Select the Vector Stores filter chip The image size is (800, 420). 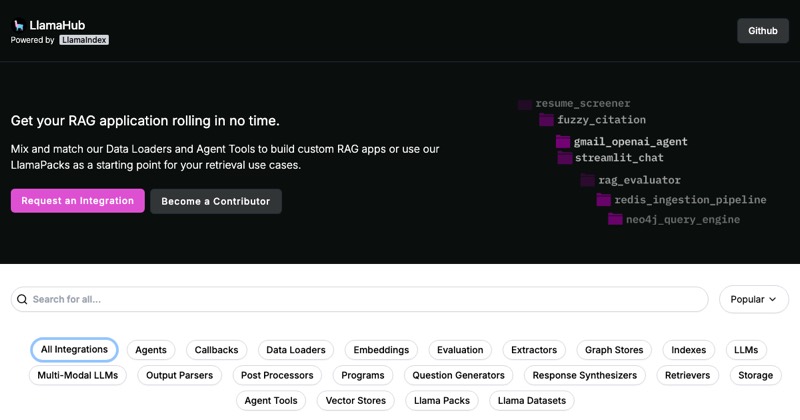tap(356, 401)
